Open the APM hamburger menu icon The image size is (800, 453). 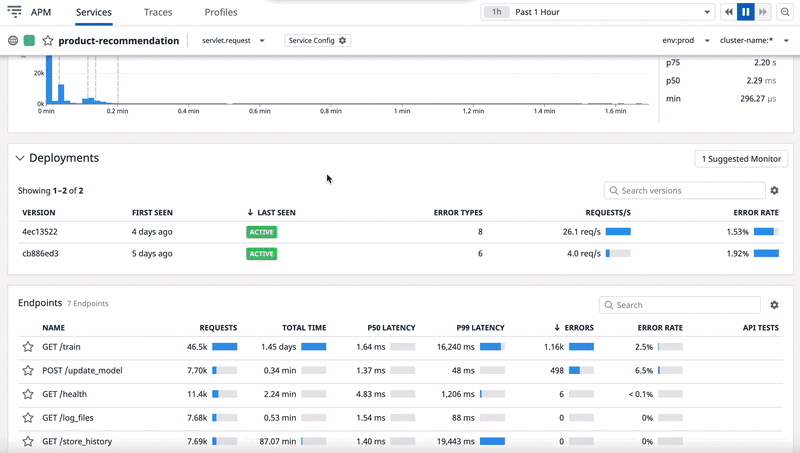coord(15,12)
